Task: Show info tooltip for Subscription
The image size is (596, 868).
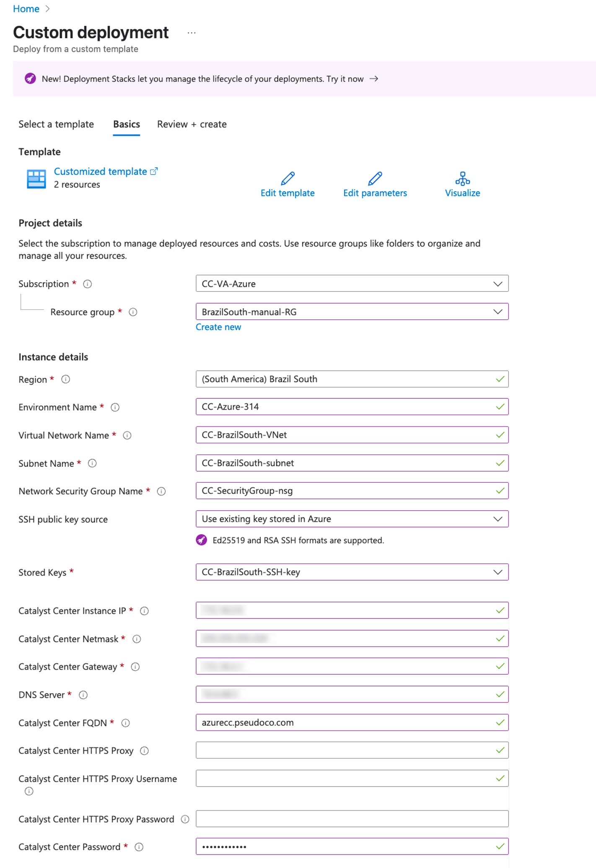Action: [x=86, y=284]
